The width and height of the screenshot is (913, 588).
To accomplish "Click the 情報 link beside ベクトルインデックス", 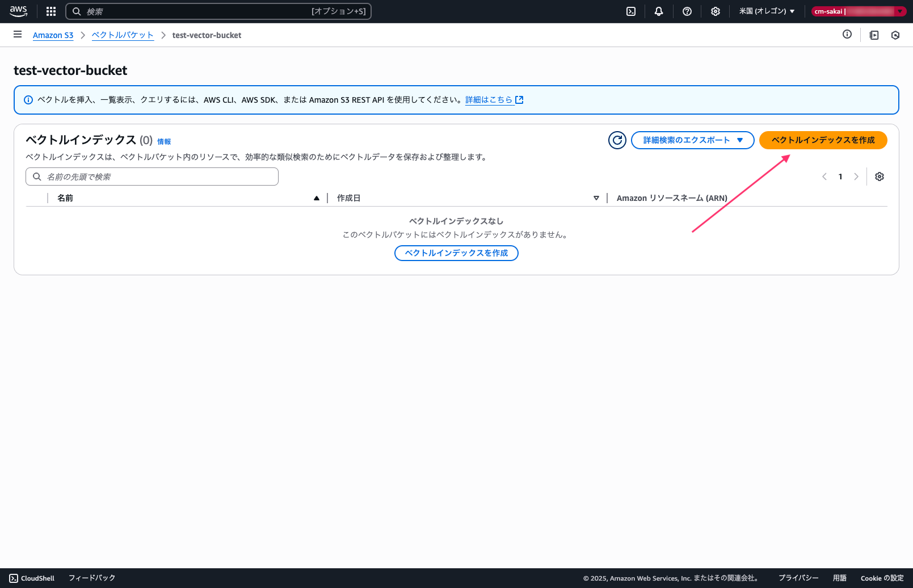I will coord(164,142).
